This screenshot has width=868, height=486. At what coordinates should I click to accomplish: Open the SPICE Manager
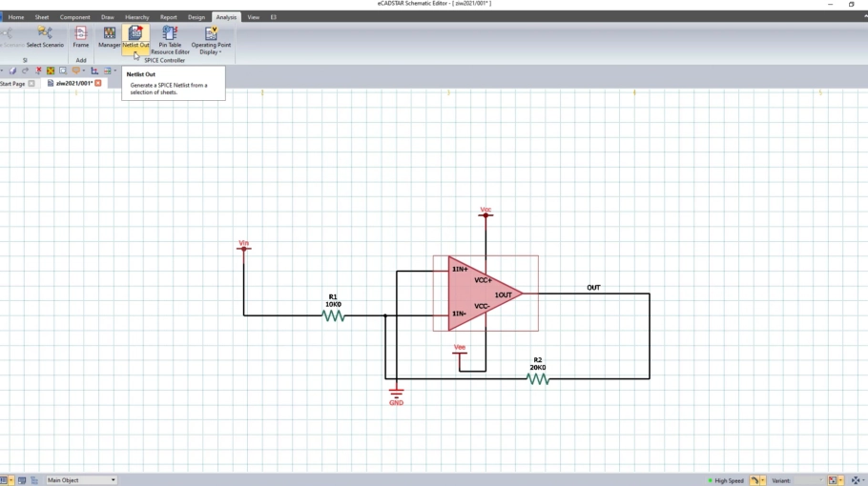(109, 37)
